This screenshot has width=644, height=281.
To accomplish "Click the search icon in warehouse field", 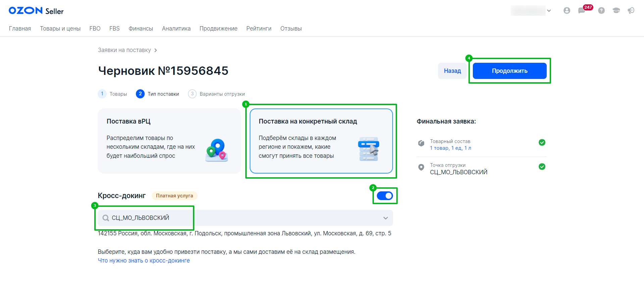I will tap(106, 218).
